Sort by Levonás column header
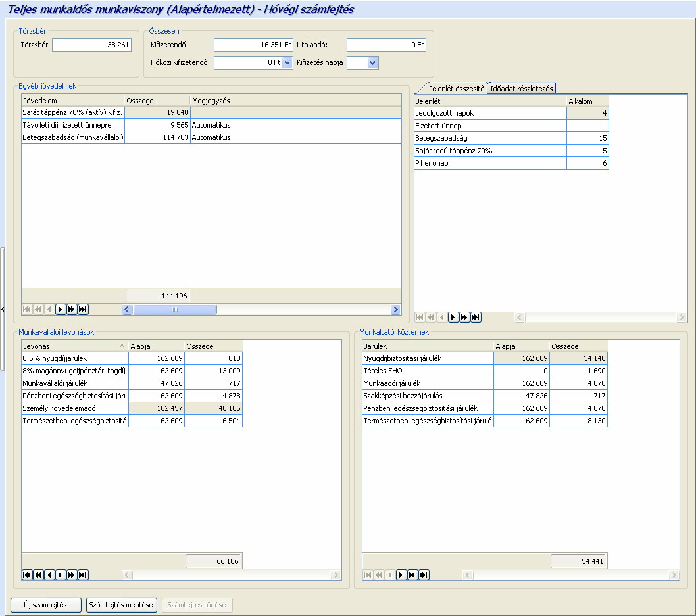Viewport: 696px width, 616px height. (74, 346)
